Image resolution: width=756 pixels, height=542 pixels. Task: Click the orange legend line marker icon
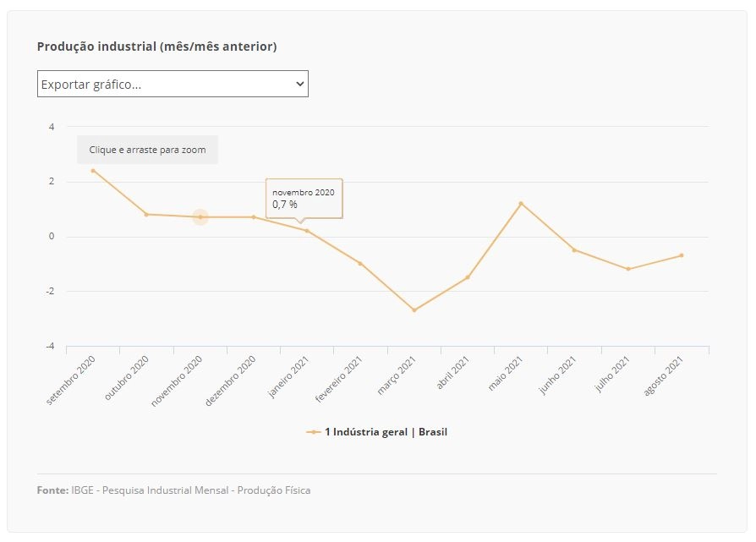coord(314,432)
